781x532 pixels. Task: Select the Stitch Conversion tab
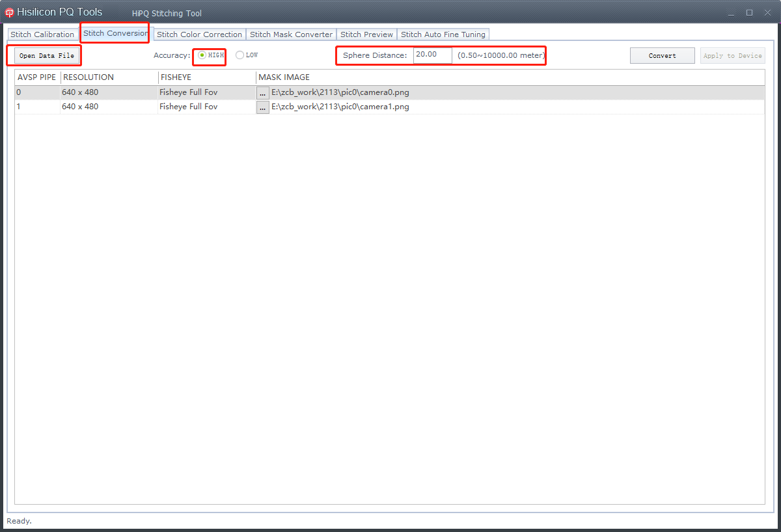click(x=115, y=34)
